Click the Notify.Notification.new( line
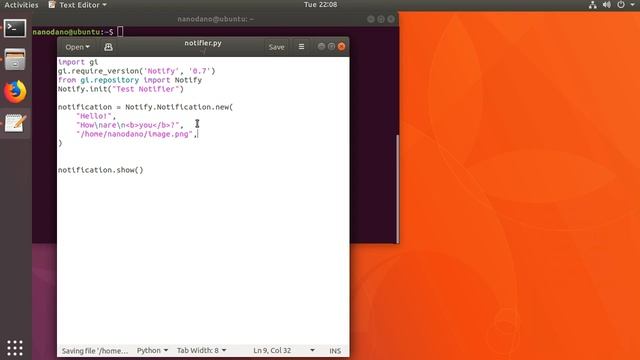Viewport: 640px width, 360px height. point(145,107)
